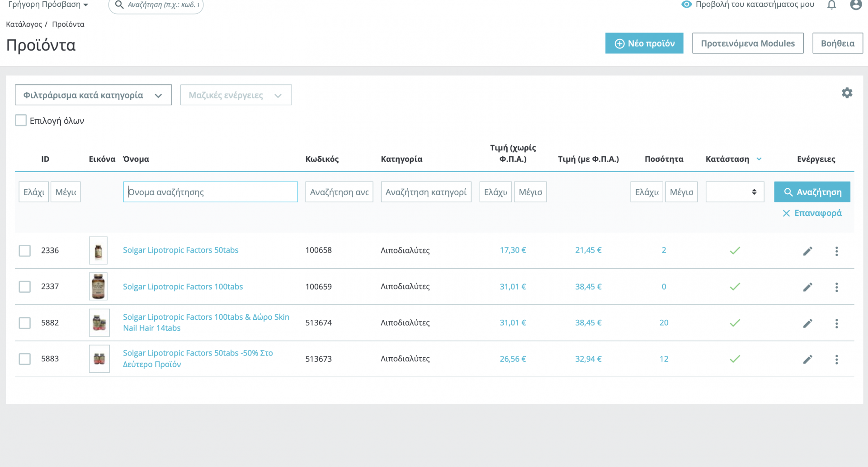Click the edit pencil for product 2336
868x467 pixels.
click(807, 251)
